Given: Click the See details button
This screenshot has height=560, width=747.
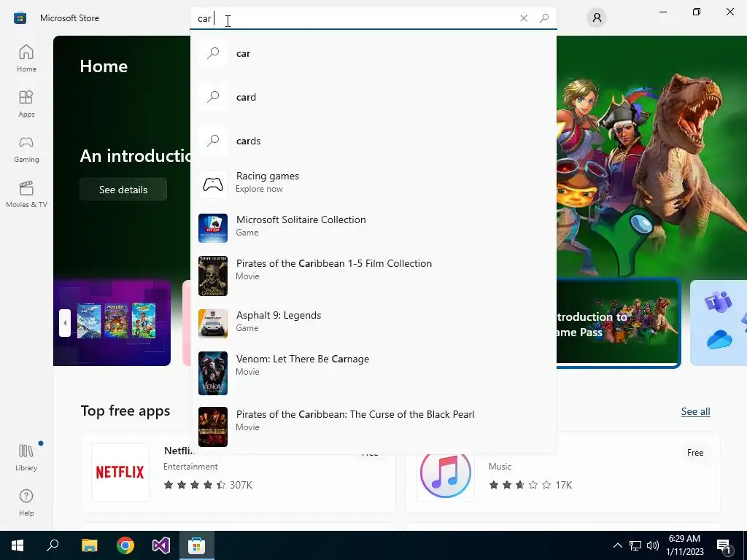Looking at the screenshot, I should pyautogui.click(x=123, y=190).
